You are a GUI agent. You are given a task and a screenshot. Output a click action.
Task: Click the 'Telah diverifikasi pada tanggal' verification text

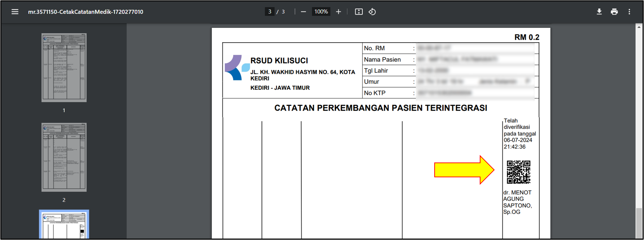pyautogui.click(x=520, y=127)
